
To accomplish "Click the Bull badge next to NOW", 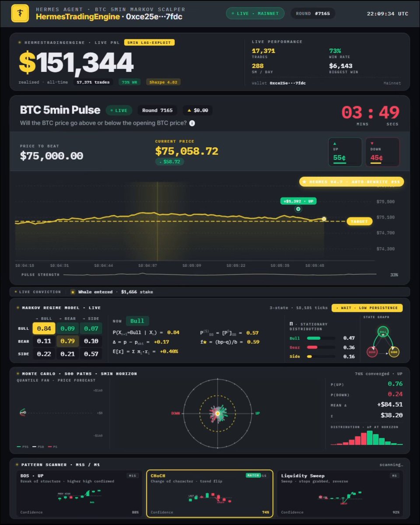I will pos(137,321).
